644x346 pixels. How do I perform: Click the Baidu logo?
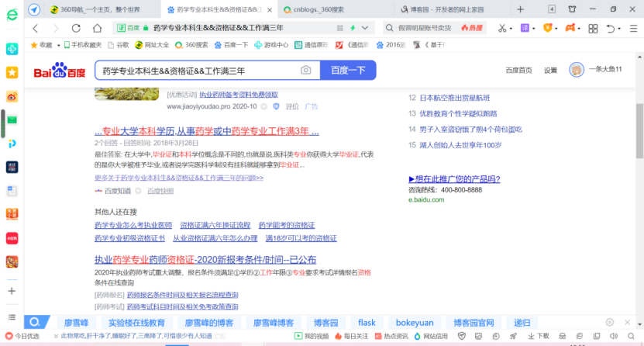point(60,71)
